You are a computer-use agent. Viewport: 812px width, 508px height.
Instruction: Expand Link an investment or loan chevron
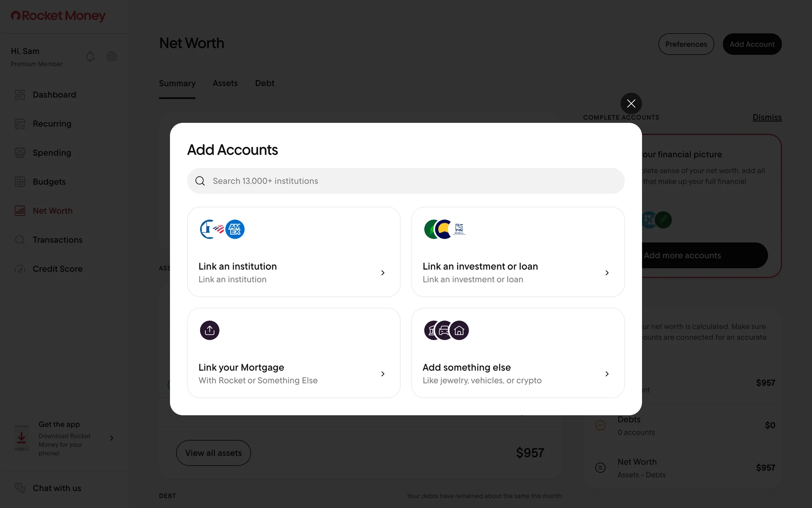pyautogui.click(x=607, y=273)
